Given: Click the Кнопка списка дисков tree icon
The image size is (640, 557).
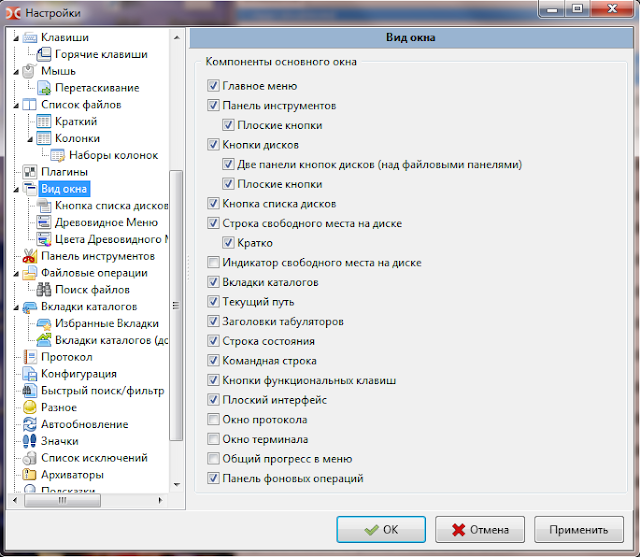Looking at the screenshot, I should point(44,205).
